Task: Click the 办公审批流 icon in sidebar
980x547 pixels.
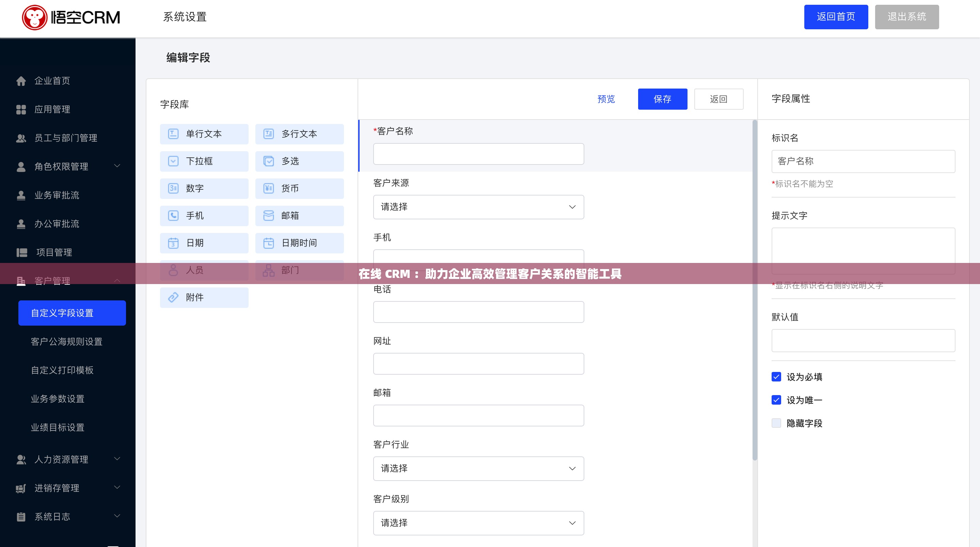Action: pos(21,224)
